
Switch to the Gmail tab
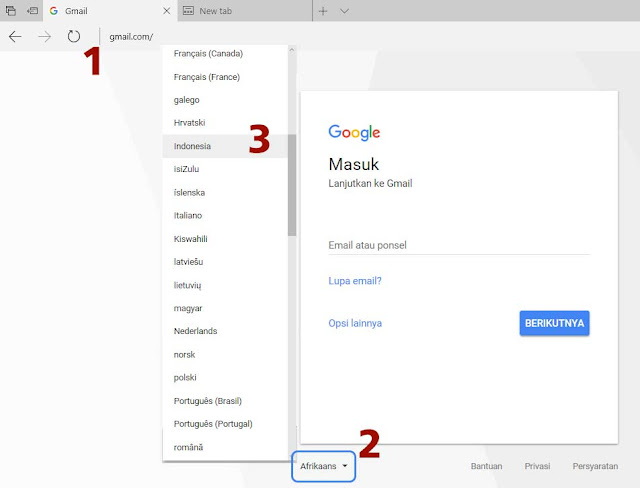pyautogui.click(x=110, y=11)
